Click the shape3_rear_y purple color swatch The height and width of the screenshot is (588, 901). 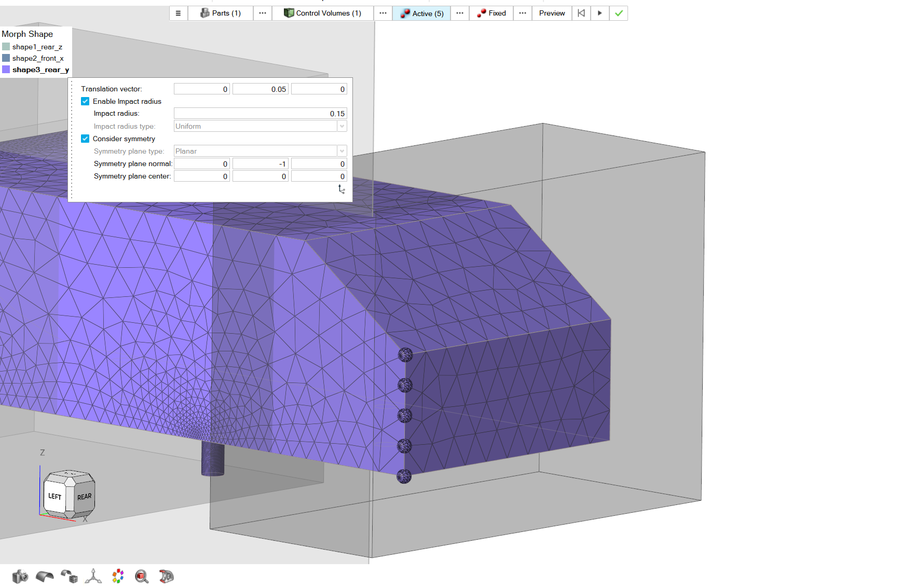6,70
